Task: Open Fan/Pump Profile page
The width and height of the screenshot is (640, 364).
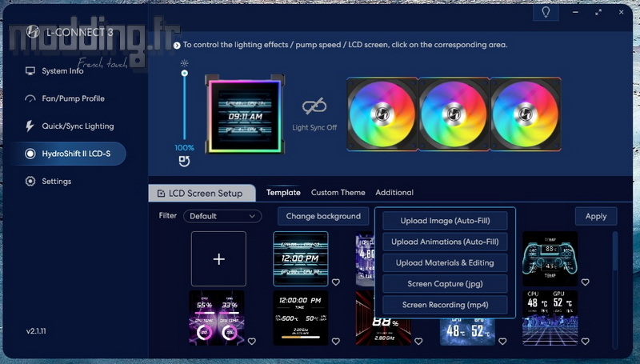Action: tap(73, 98)
